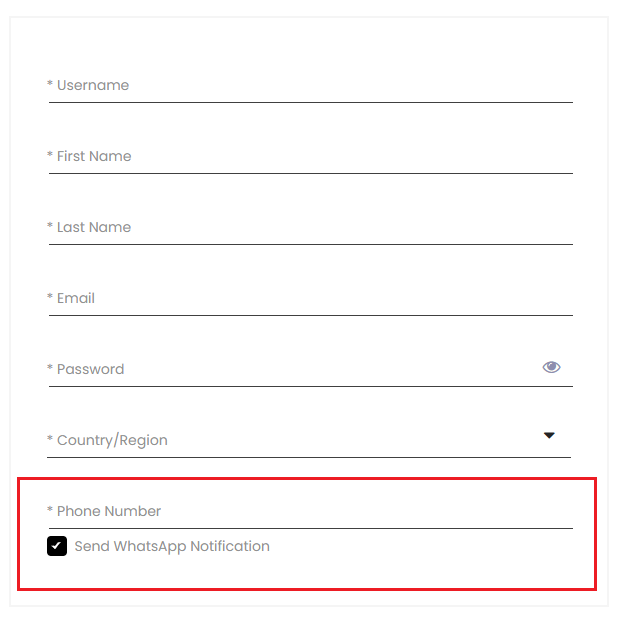The height and width of the screenshot is (619, 620).
Task: Click the asterisk beside Username
Action: [x=50, y=83]
